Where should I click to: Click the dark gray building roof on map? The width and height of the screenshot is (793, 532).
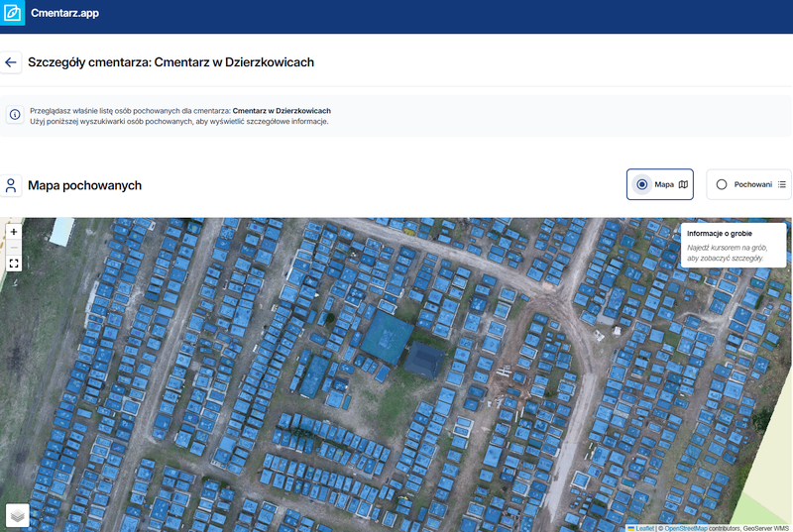424,360
